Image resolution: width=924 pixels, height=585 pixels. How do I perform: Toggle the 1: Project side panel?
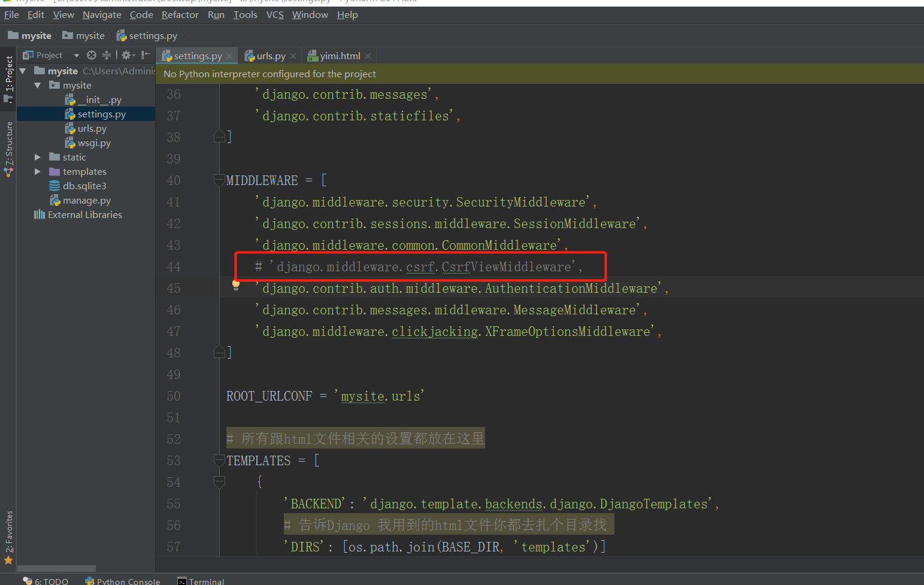point(8,78)
